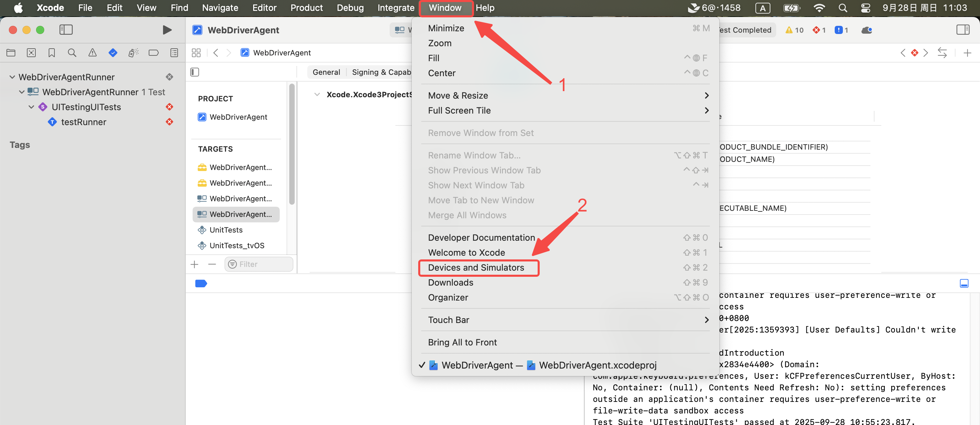Toggle the project targets list sidebar

pos(194,72)
